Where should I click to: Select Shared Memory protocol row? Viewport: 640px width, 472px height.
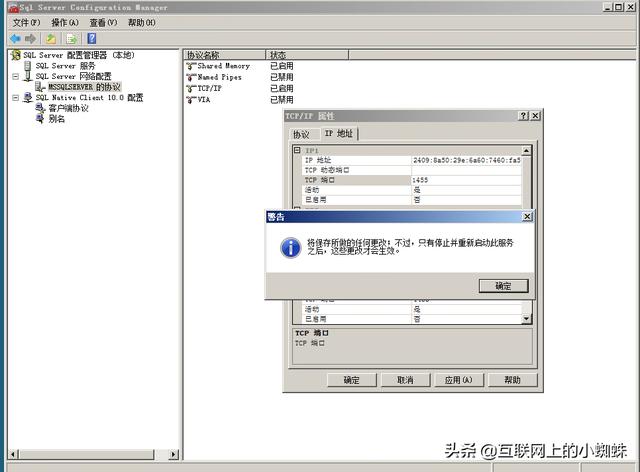pos(223,66)
